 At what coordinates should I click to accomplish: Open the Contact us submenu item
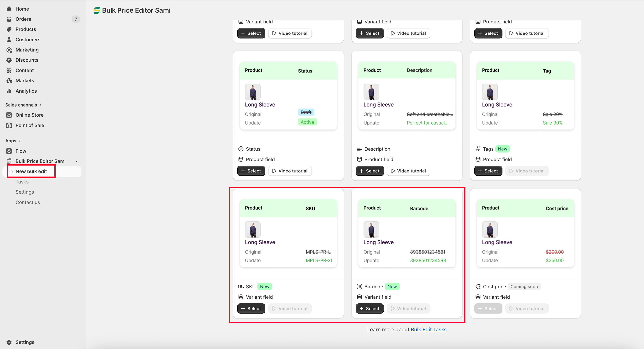click(x=28, y=202)
